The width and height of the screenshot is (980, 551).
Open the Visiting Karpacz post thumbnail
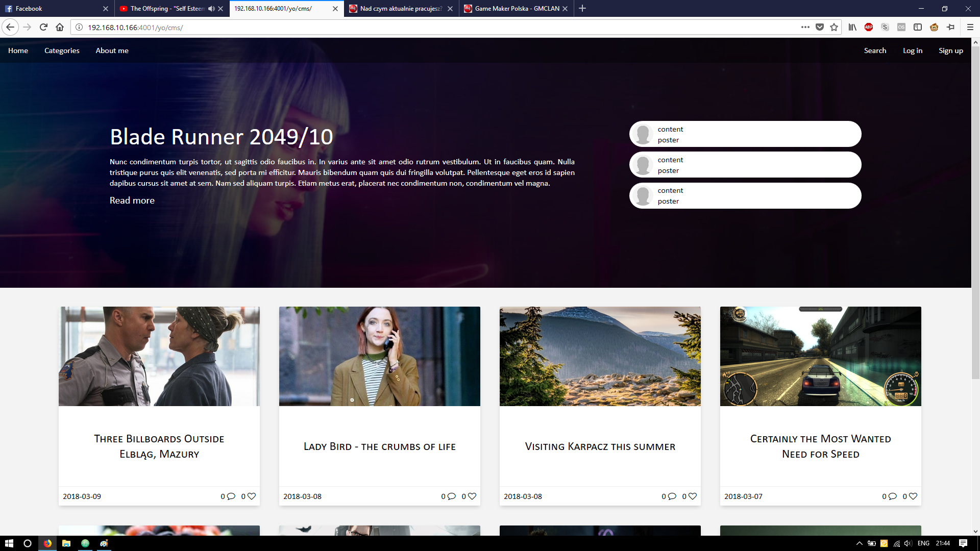tap(600, 356)
